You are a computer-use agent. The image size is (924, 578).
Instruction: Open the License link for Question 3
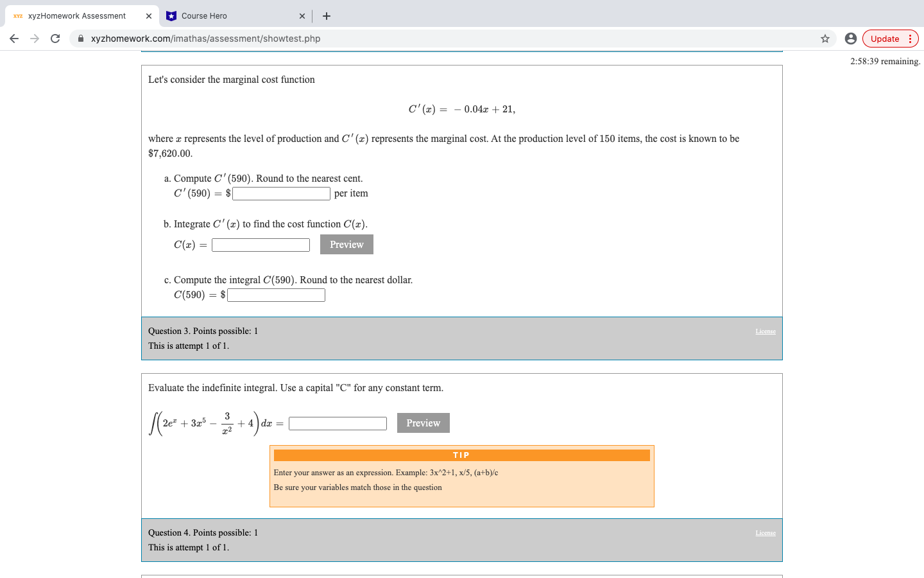(x=766, y=331)
